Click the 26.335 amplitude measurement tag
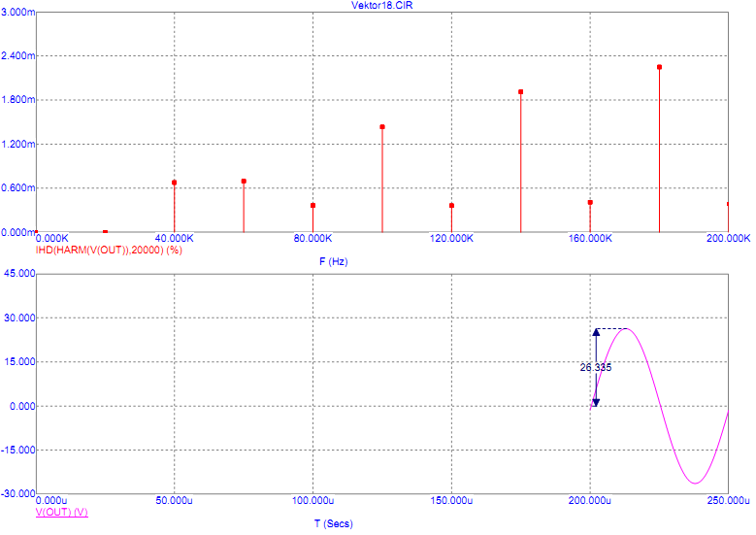The width and height of the screenshot is (756, 535). click(x=596, y=367)
